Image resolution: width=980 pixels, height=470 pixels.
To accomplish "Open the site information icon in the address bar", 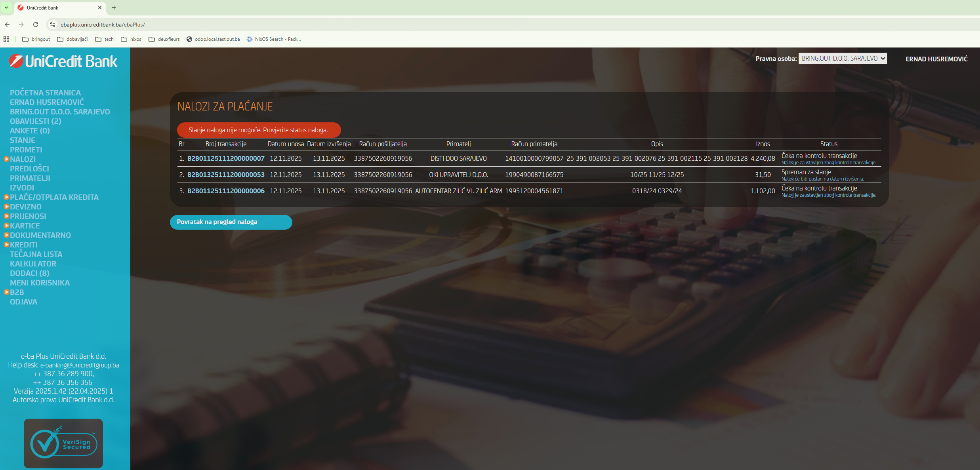I will click(x=52, y=25).
